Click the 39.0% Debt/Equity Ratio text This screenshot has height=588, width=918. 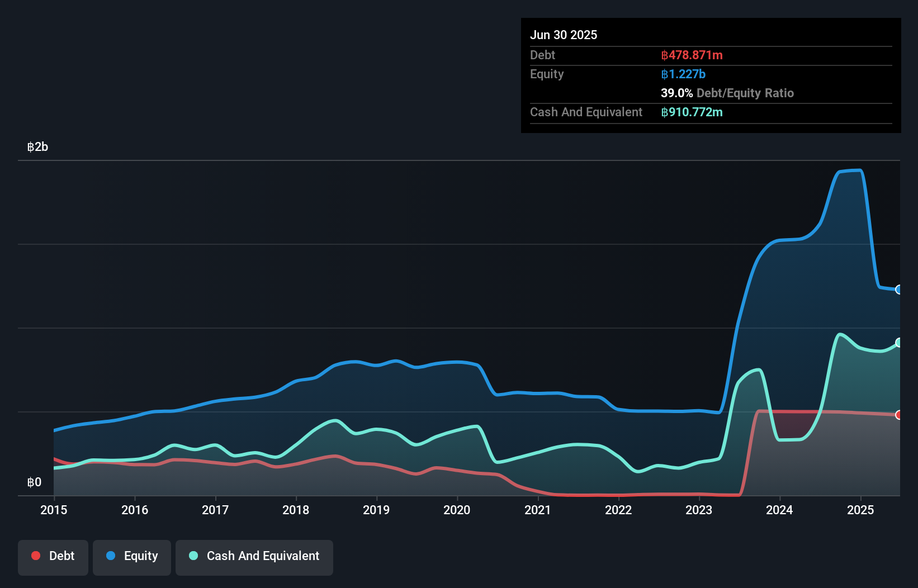727,93
